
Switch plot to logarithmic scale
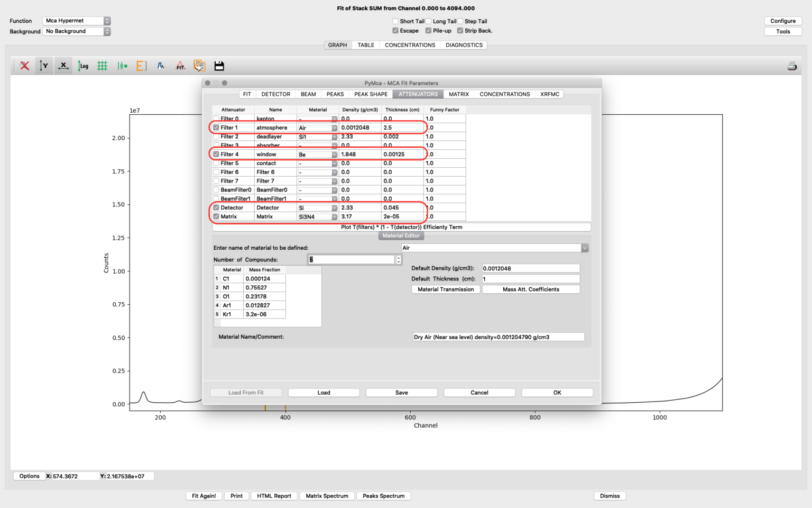[x=83, y=66]
